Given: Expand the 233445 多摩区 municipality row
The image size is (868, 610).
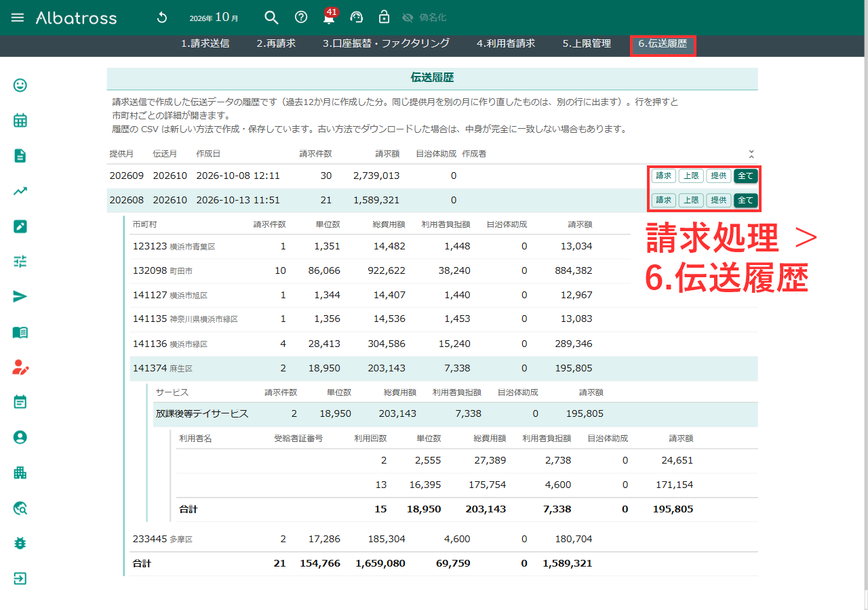Looking at the screenshot, I should pos(444,540).
